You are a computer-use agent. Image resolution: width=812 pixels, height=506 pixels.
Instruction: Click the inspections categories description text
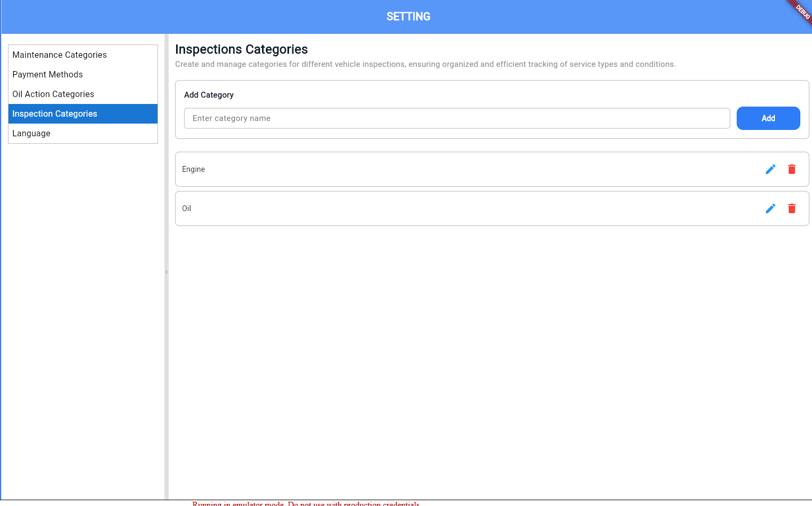(425, 64)
